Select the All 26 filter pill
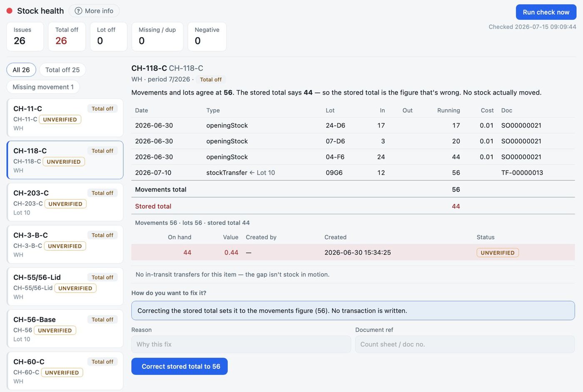Image resolution: width=583 pixels, height=392 pixels. (x=21, y=70)
